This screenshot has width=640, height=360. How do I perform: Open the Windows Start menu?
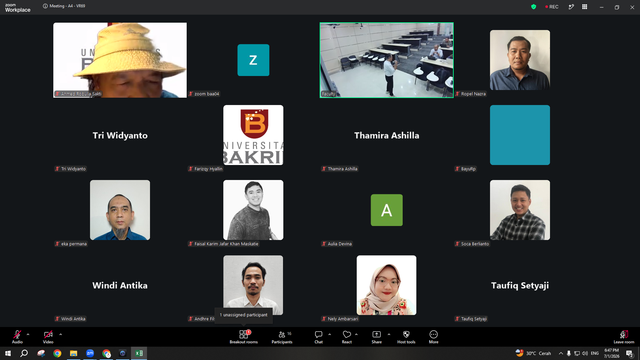[8, 353]
